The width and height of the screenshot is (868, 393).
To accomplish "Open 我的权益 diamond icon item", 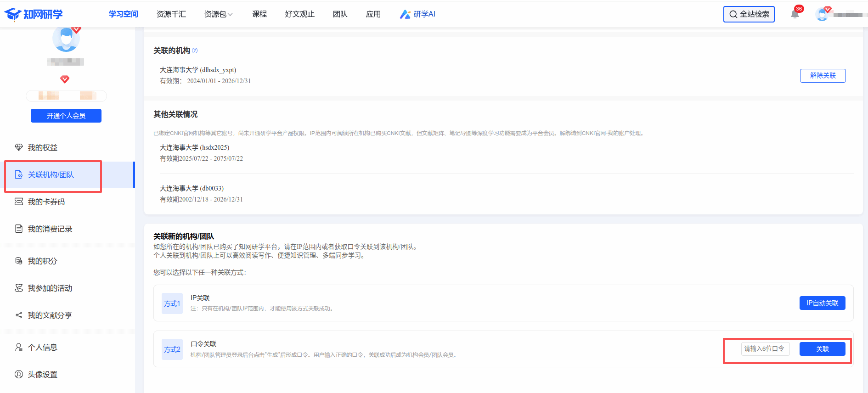I will [19, 147].
